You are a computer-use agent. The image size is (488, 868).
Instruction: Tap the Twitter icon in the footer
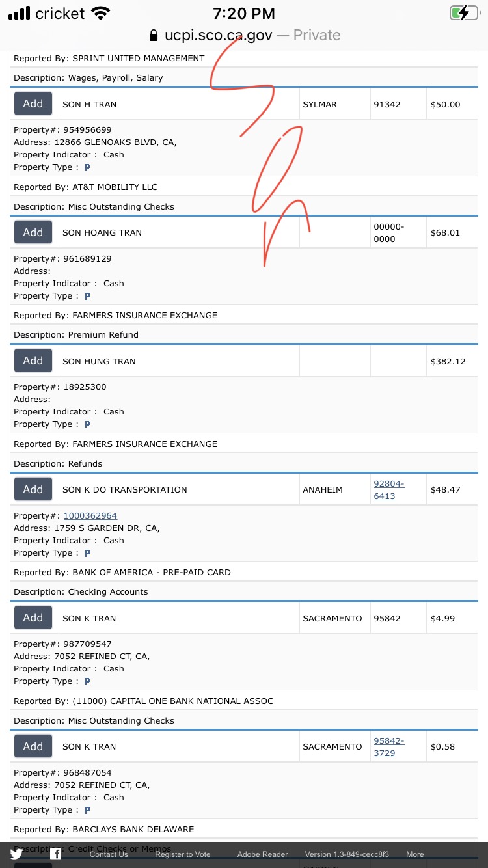(16, 854)
